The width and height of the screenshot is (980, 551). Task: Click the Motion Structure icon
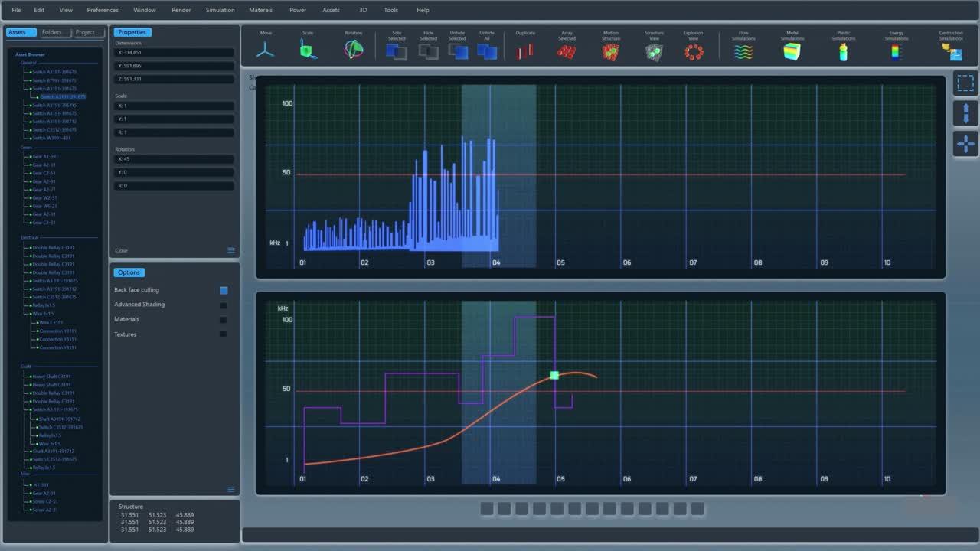pos(610,51)
